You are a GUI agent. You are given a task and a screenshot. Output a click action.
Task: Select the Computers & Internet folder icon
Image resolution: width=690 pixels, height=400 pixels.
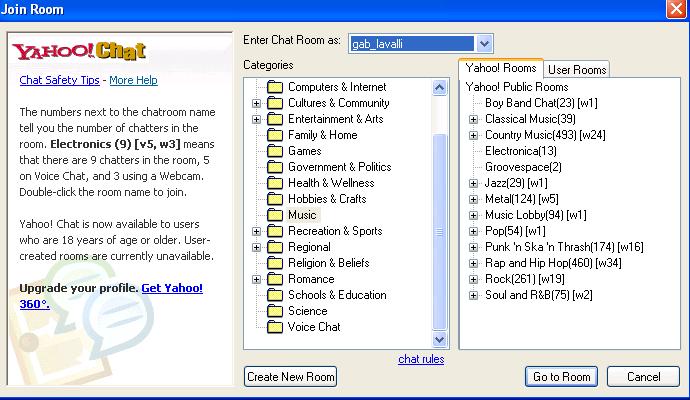click(x=275, y=87)
